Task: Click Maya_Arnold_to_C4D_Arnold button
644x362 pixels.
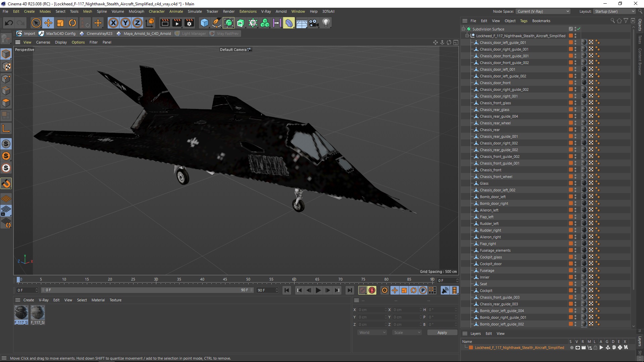Action: tap(144, 34)
